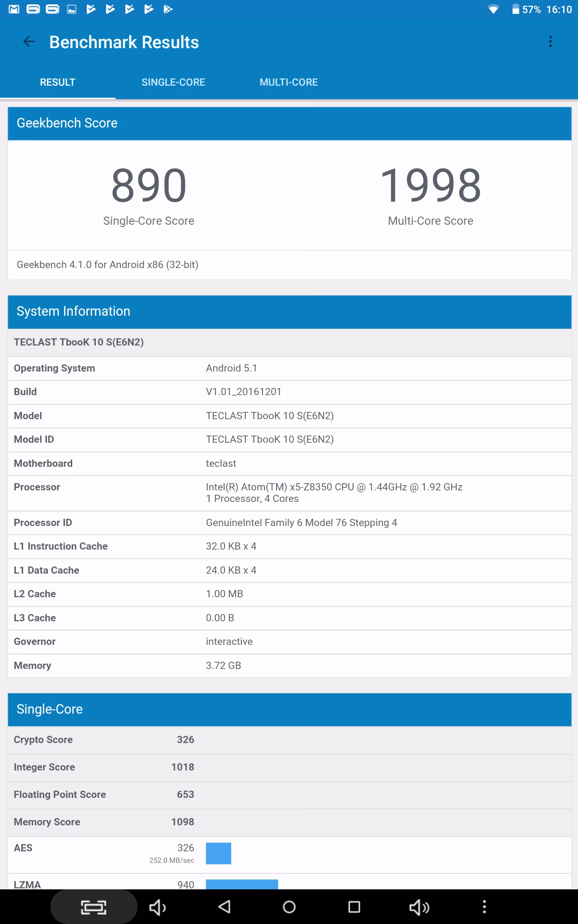Switch to the MULTI-CORE tab
Image resolution: width=578 pixels, height=924 pixels.
click(289, 82)
